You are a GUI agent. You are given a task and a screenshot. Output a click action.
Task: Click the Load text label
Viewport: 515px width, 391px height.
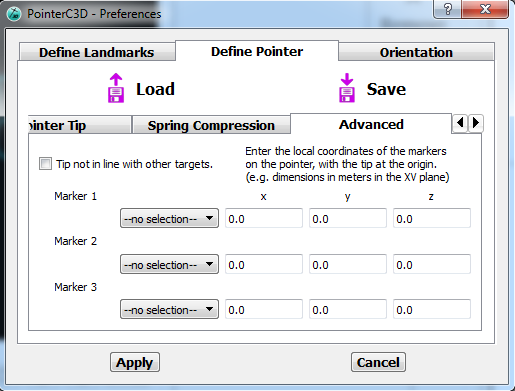(155, 89)
